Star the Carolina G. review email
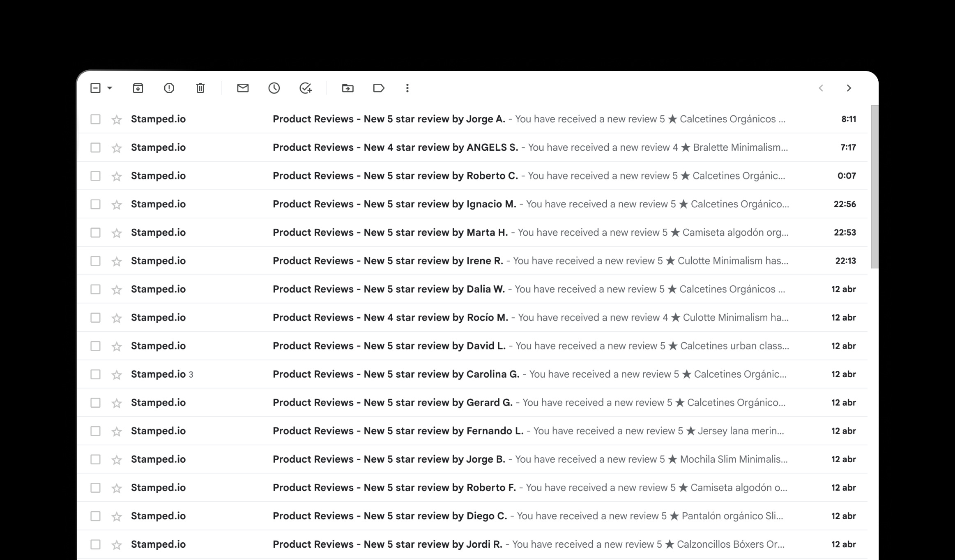Viewport: 955px width, 560px height. coord(117,374)
